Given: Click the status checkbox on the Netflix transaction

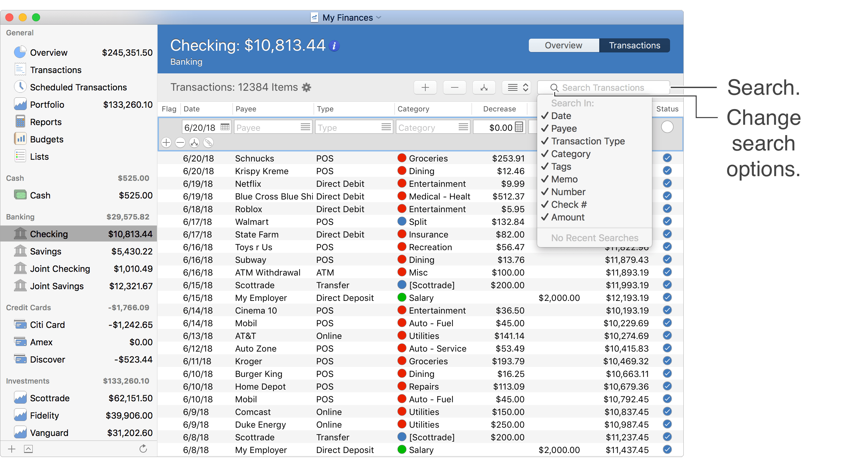Looking at the screenshot, I should tap(667, 183).
